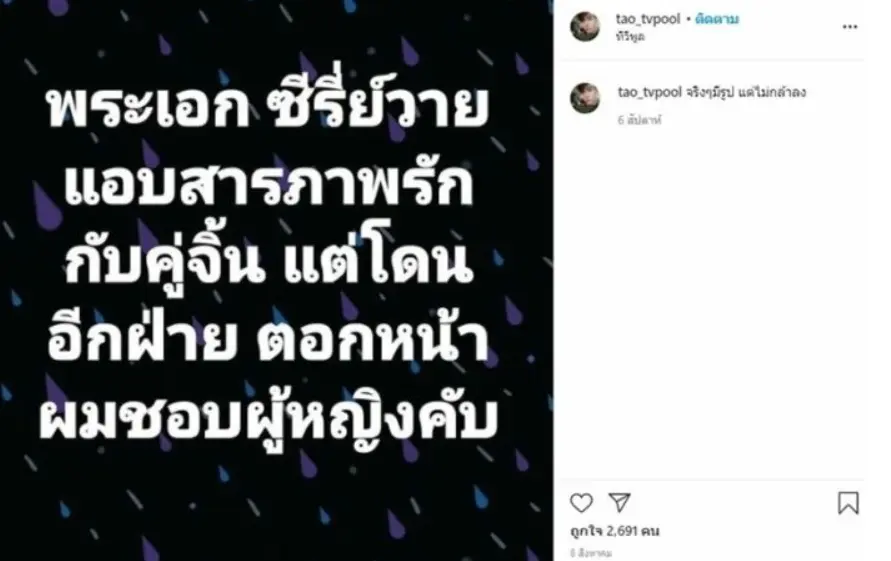Click the image line อีกฝ่าย ตอกหน้า
Viewport: 891px width, 561px height.
click(268, 342)
